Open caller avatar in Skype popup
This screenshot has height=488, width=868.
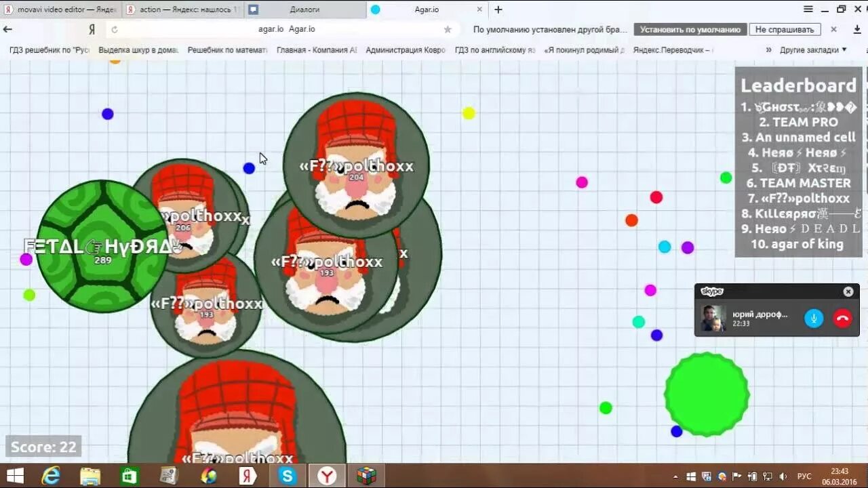point(713,318)
